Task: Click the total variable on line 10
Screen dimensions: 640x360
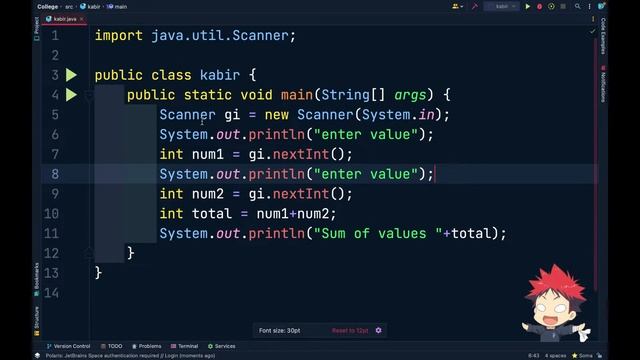Action: click(212, 214)
